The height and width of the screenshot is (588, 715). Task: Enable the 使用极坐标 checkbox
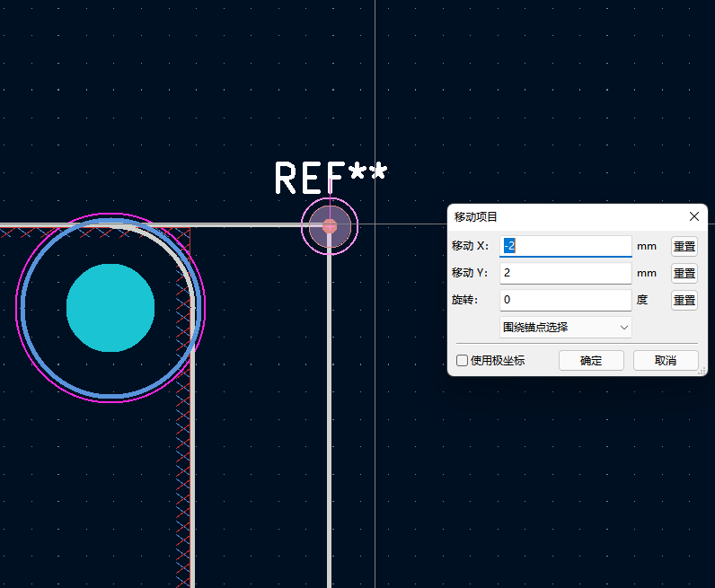tap(462, 361)
